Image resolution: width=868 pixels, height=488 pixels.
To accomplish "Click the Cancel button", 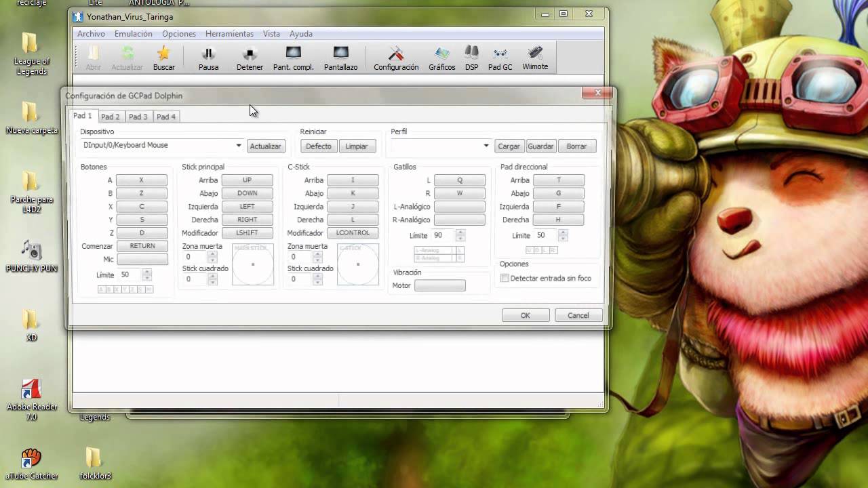I will pos(578,315).
